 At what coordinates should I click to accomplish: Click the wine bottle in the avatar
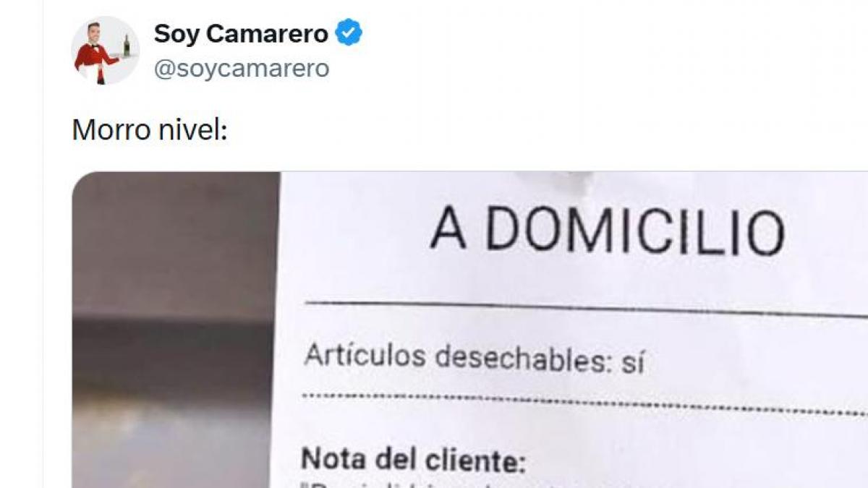(x=127, y=46)
